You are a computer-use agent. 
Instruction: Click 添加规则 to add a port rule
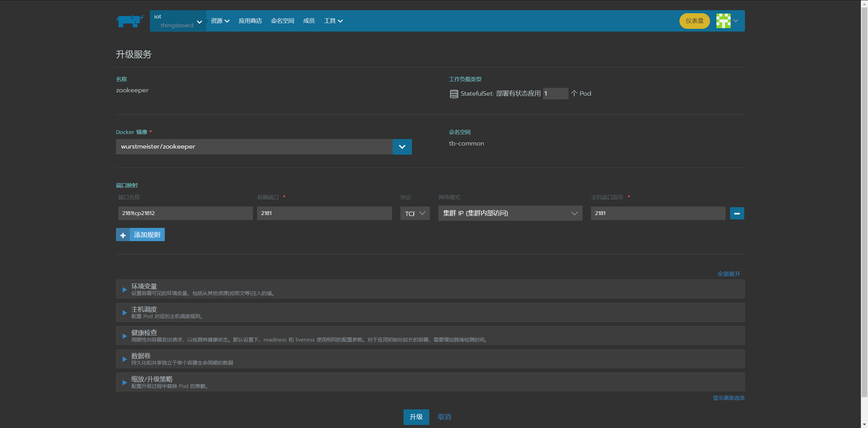140,234
